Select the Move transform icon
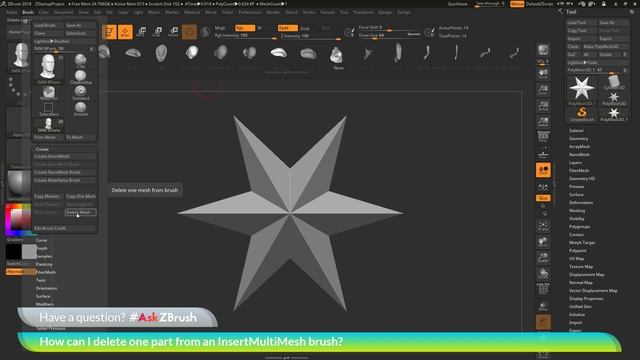The height and width of the screenshot is (360, 640). 141,32
